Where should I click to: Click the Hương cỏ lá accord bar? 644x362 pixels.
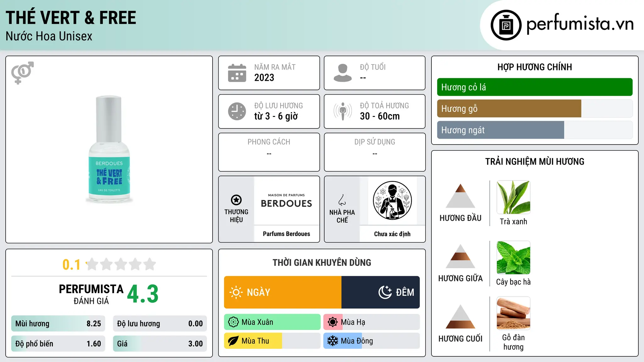pos(535,87)
